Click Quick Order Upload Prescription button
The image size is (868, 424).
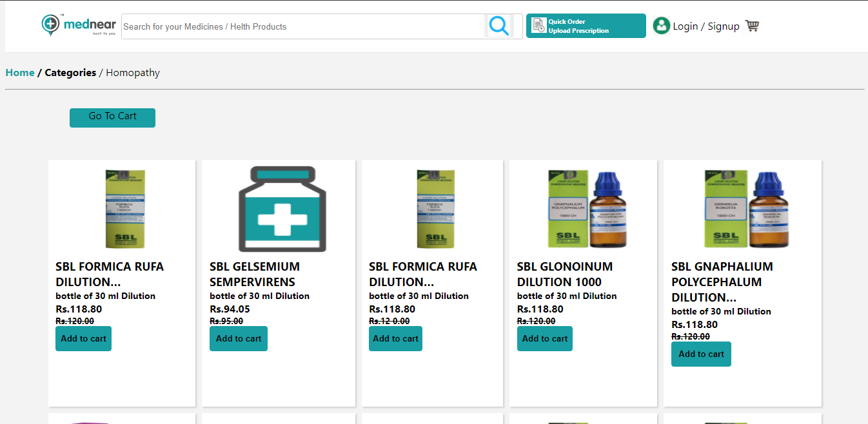[586, 26]
